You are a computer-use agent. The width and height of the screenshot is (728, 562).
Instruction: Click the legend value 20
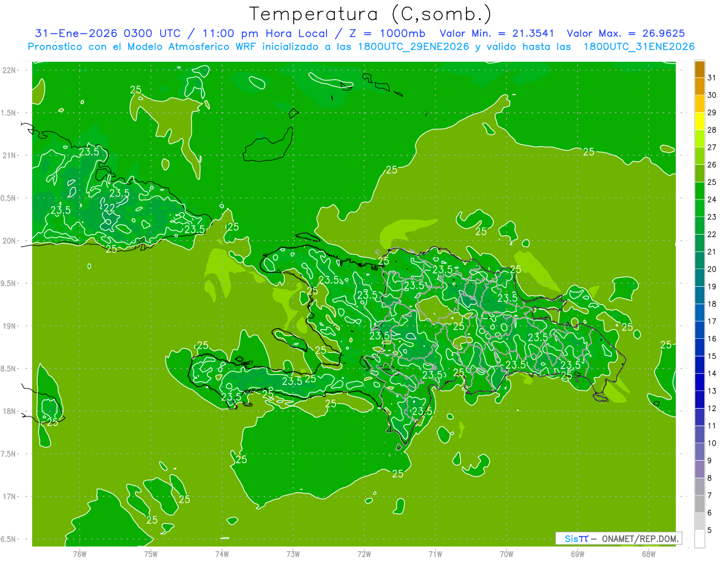click(x=712, y=269)
